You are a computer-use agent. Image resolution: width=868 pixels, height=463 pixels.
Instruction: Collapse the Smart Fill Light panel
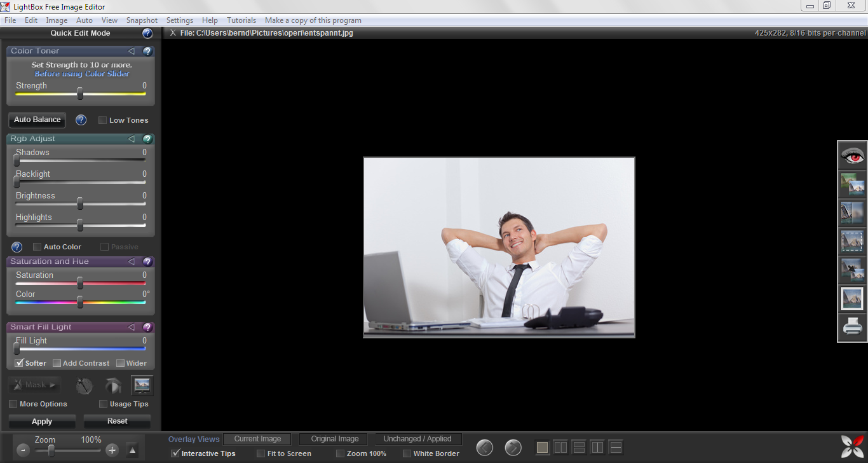click(132, 326)
